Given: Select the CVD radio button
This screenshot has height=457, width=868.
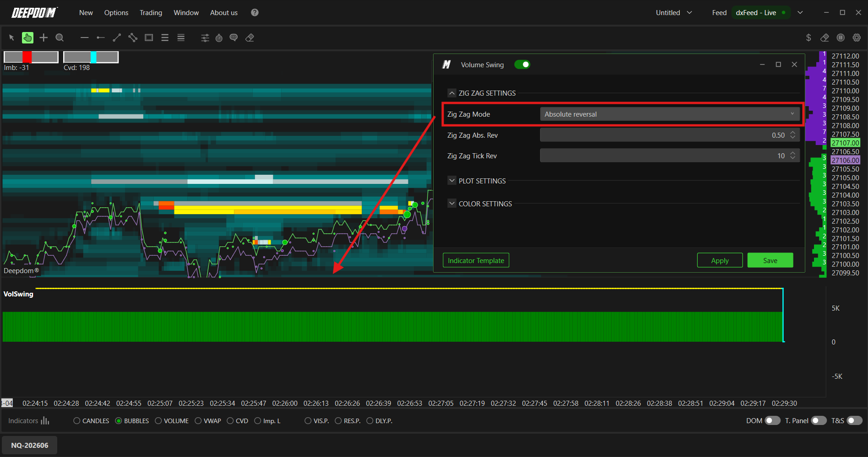Looking at the screenshot, I should (230, 421).
